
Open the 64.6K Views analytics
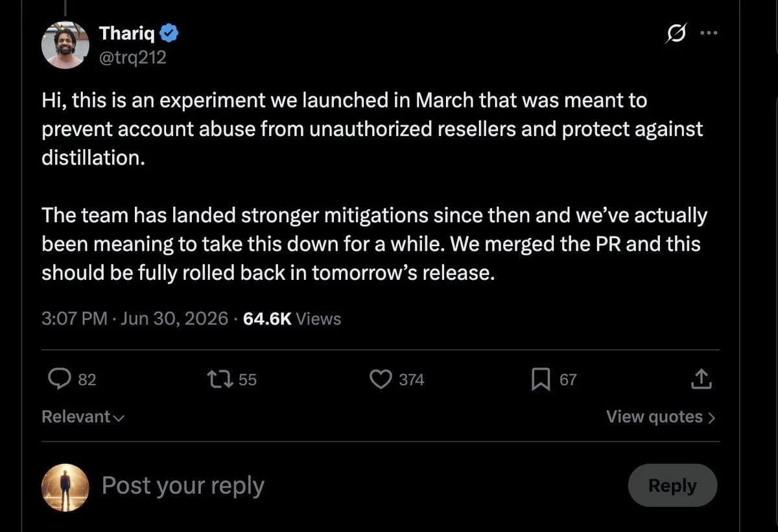click(292, 318)
